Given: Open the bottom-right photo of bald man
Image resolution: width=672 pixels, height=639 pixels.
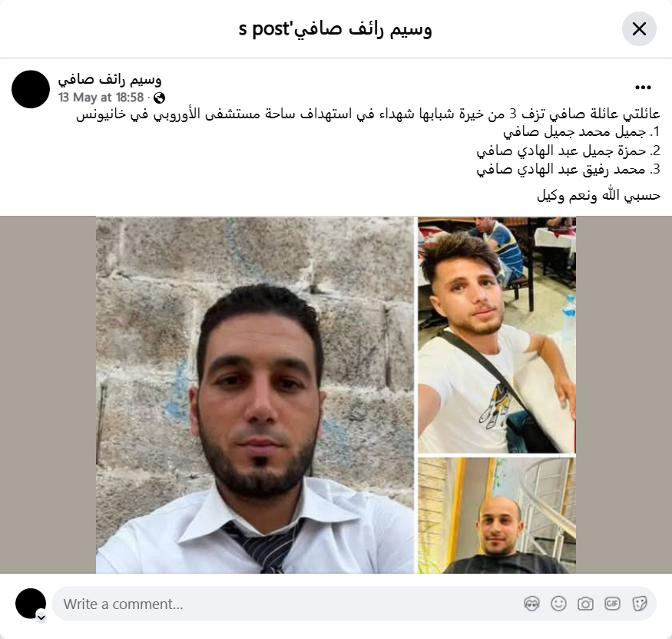Looking at the screenshot, I should tap(497, 515).
